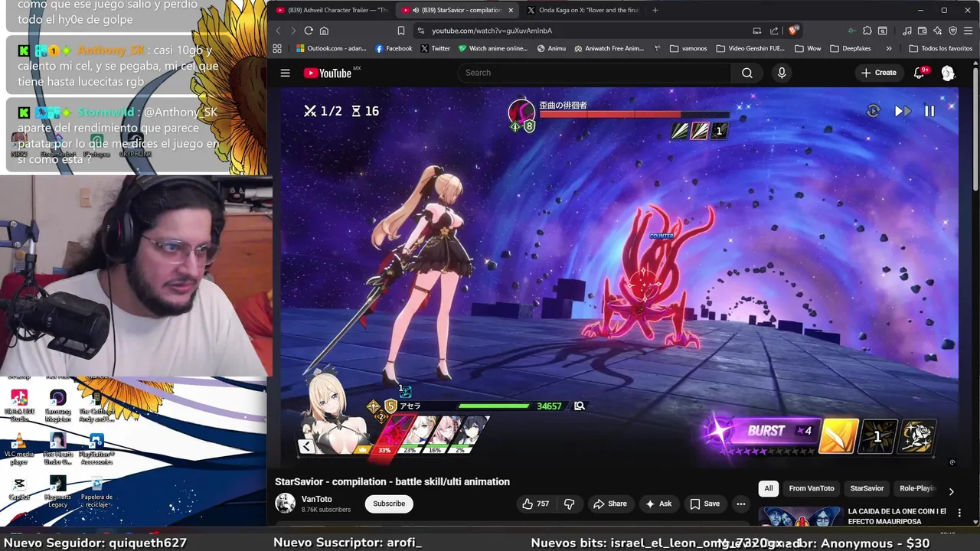Open the browser main menu icon

click(969, 31)
